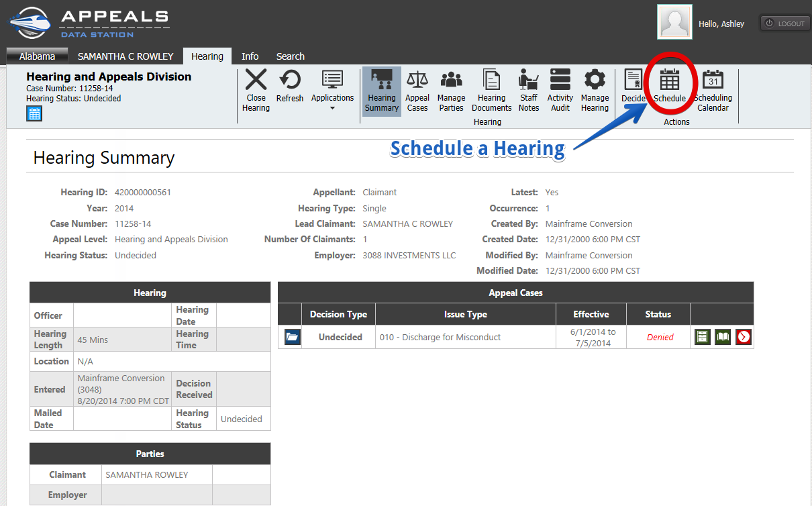Open Appeal Cases scales icon
Screen dimensions: 812x506
point(417,79)
